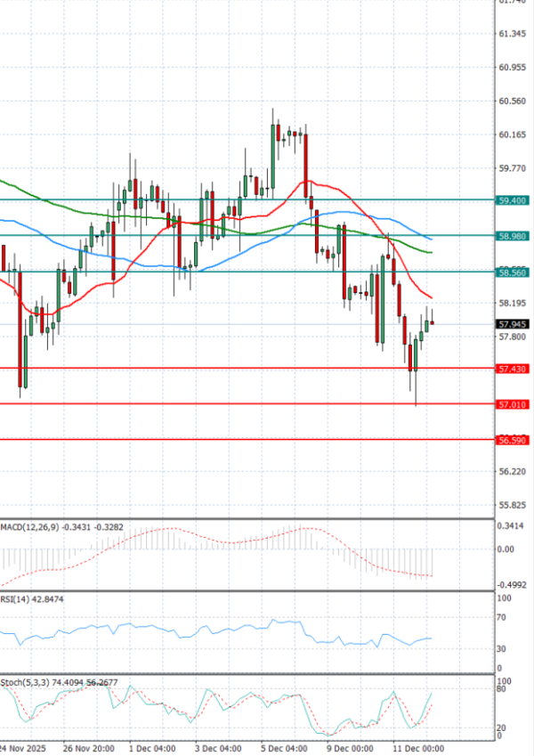
Task: Select the 11 Dec 00:00 time marker
Action: coord(419,748)
